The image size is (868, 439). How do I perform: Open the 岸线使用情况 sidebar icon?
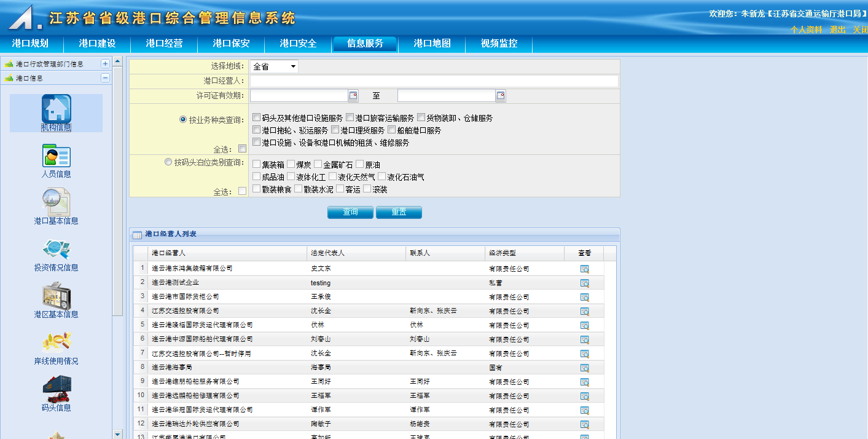[x=56, y=343]
